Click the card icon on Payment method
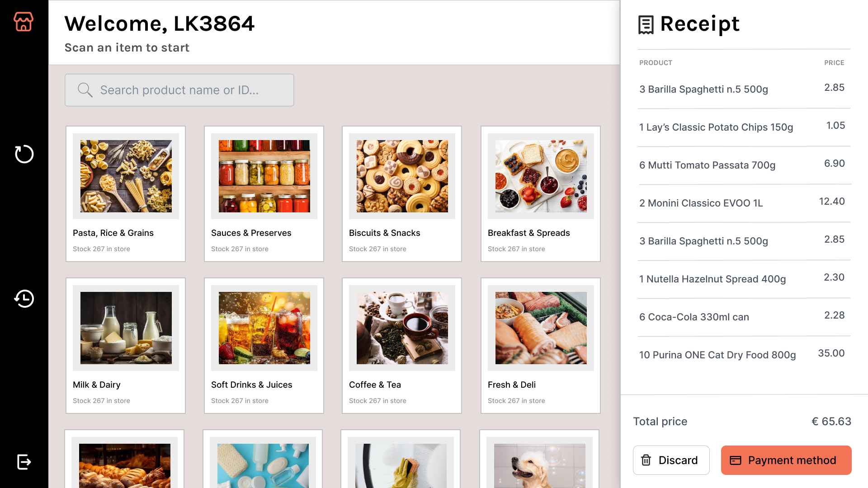Screen dimensions: 868x488 coord(736,460)
